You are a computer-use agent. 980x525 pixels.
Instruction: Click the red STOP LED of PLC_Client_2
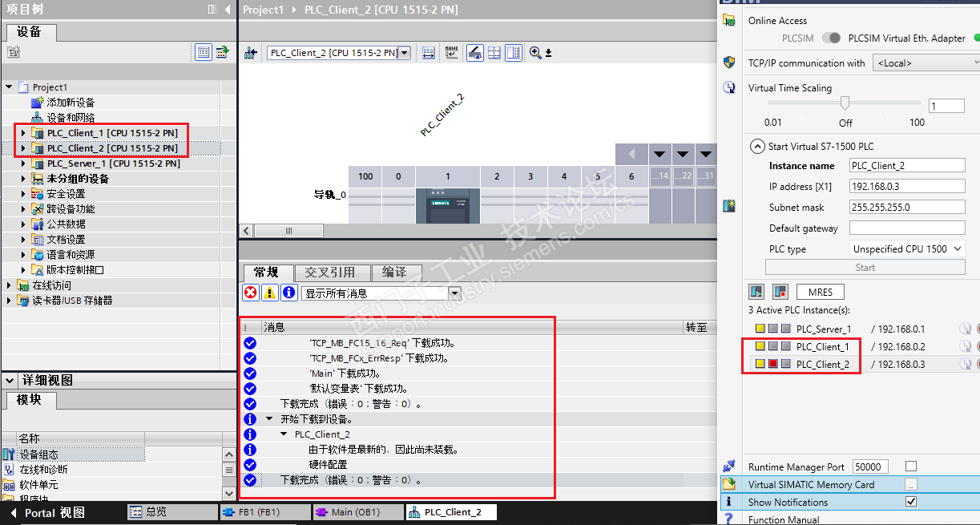773,364
